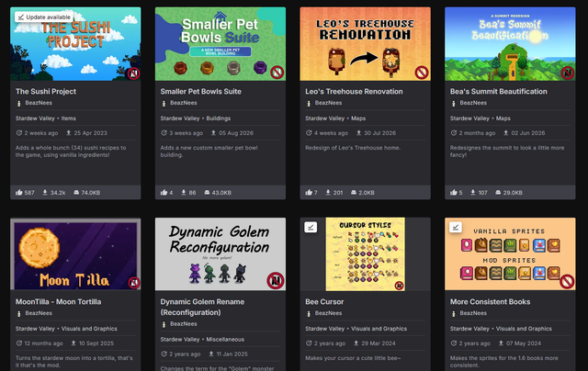Click the Items category on Sushi Project
Viewport: 588px width, 371px height.
click(x=69, y=118)
